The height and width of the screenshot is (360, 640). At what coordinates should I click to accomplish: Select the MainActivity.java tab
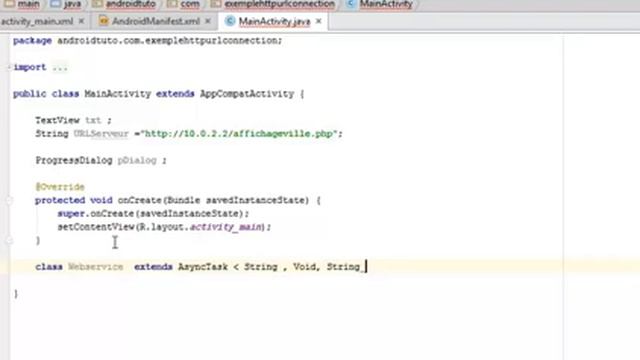274,21
